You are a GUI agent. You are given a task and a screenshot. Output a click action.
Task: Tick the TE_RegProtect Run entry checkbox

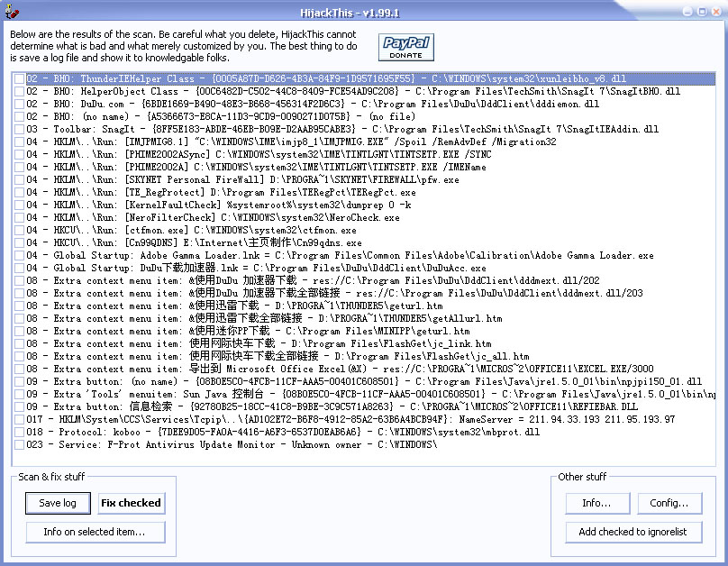[19, 192]
